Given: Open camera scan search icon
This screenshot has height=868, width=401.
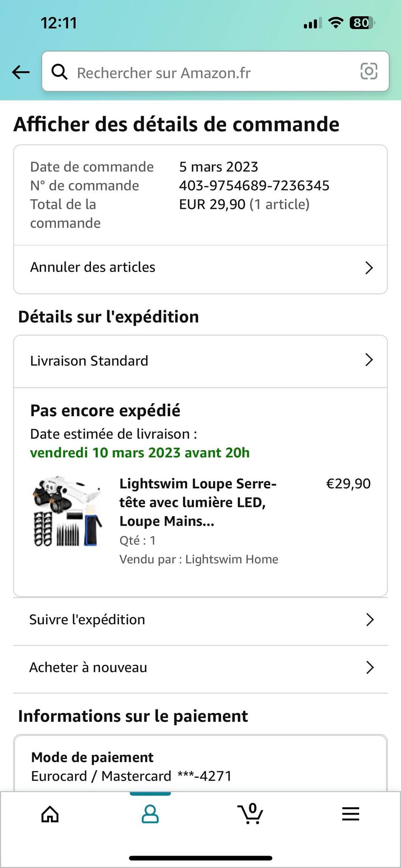Looking at the screenshot, I should tap(368, 71).
